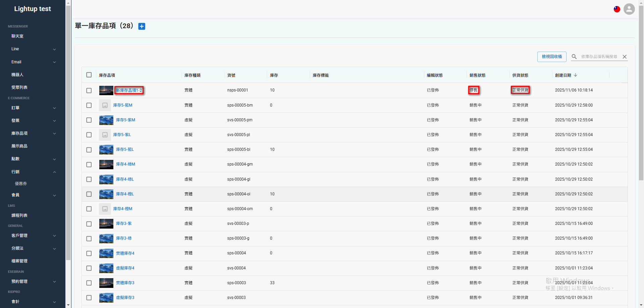The image size is (644, 308).
Task: Click the thumbnail for 實體庫存4
Action: (106, 253)
